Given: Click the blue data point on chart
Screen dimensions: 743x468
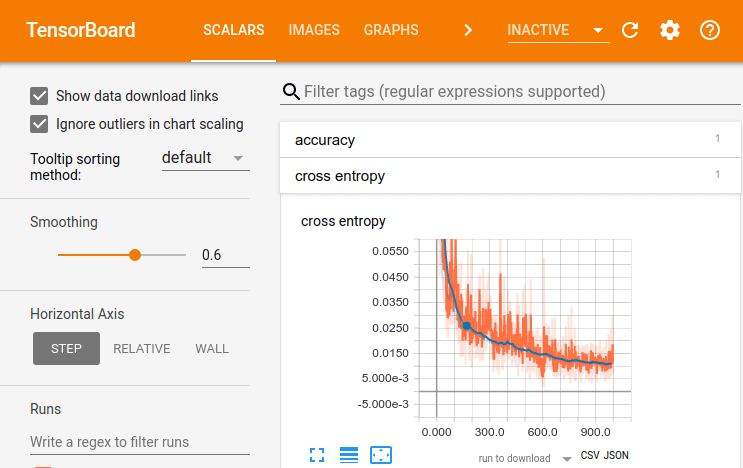Looking at the screenshot, I should 466,325.
